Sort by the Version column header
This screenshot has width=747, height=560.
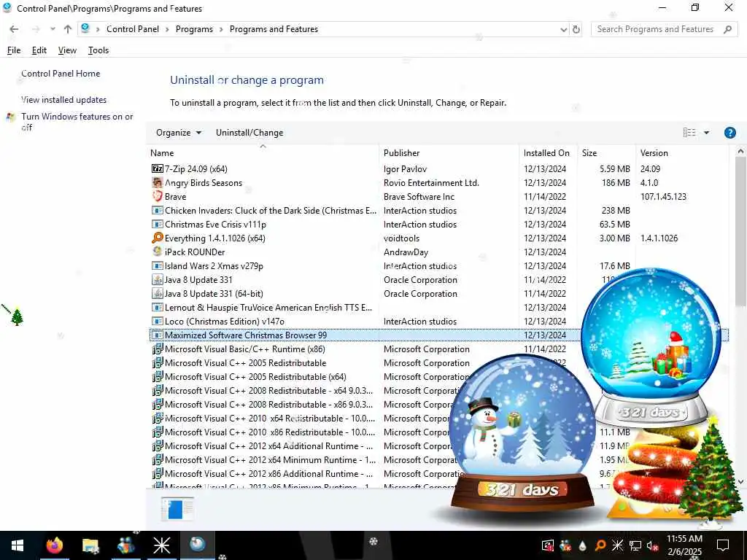682,153
